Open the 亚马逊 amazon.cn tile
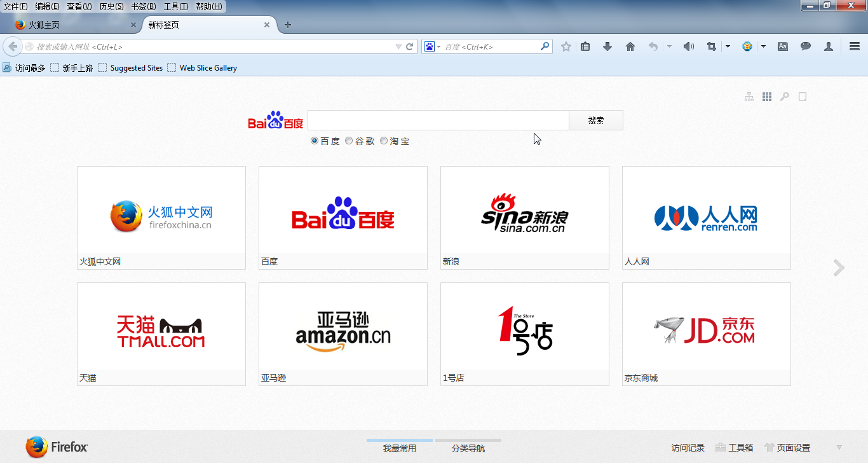The width and height of the screenshot is (868, 463). 343,334
